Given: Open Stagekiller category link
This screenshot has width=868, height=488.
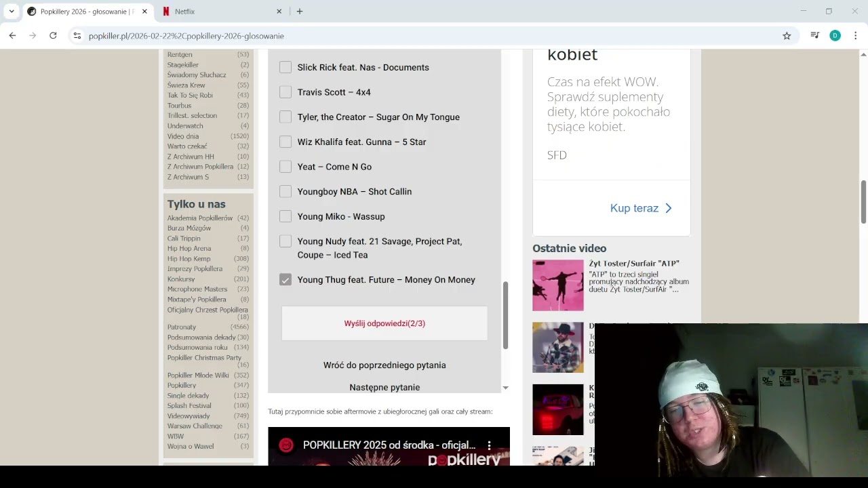Looking at the screenshot, I should (183, 64).
